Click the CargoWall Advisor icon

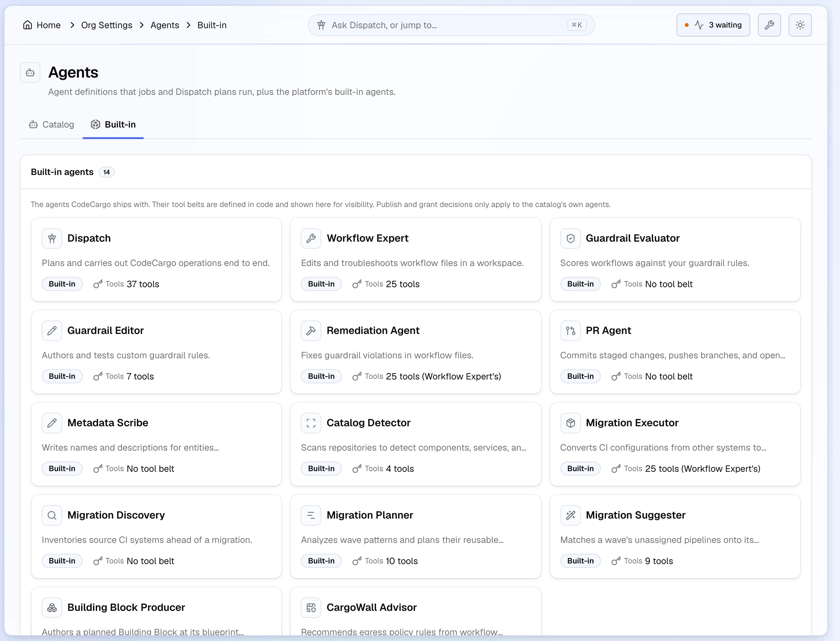311,608
